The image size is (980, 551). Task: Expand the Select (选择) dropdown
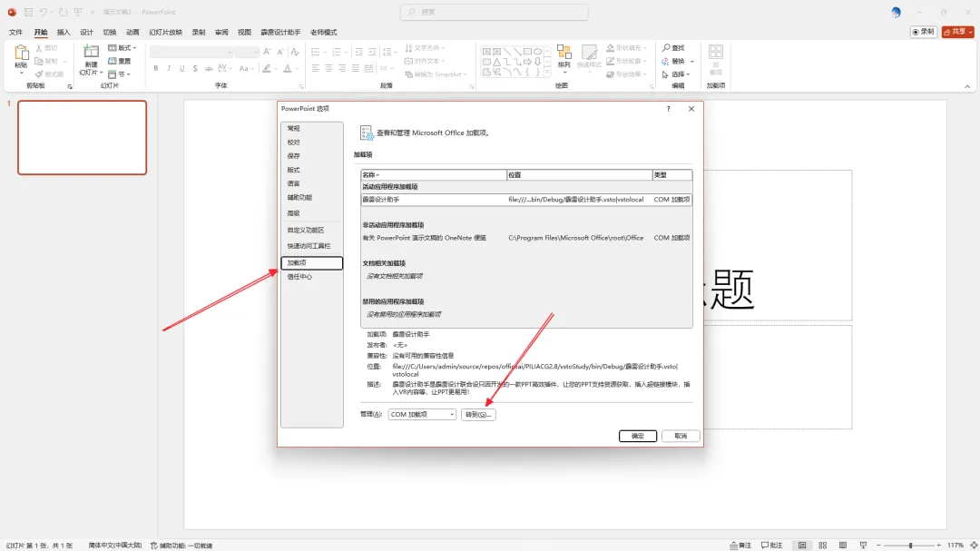676,74
